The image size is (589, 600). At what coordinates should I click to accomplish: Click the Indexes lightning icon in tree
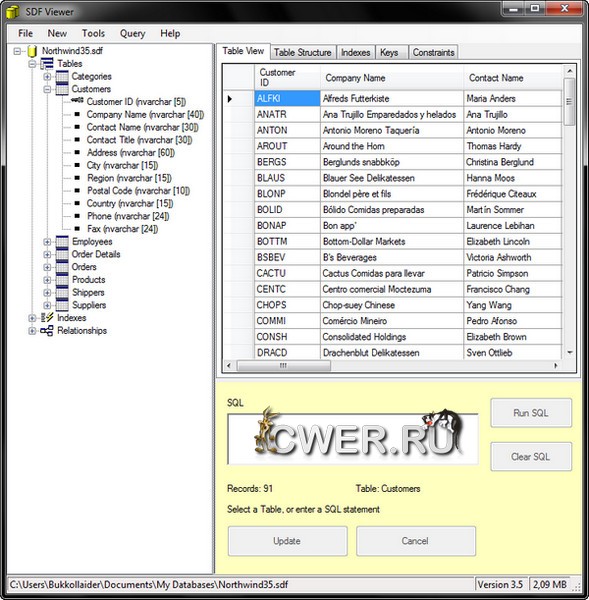(47, 317)
